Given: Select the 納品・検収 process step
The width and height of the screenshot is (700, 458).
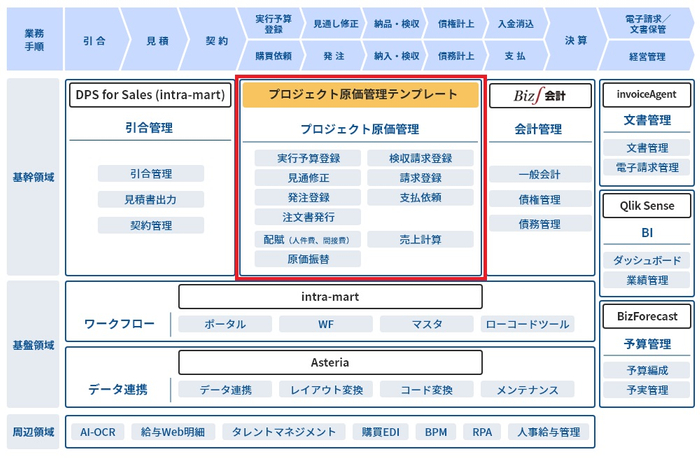Looking at the screenshot, I should 396,24.
